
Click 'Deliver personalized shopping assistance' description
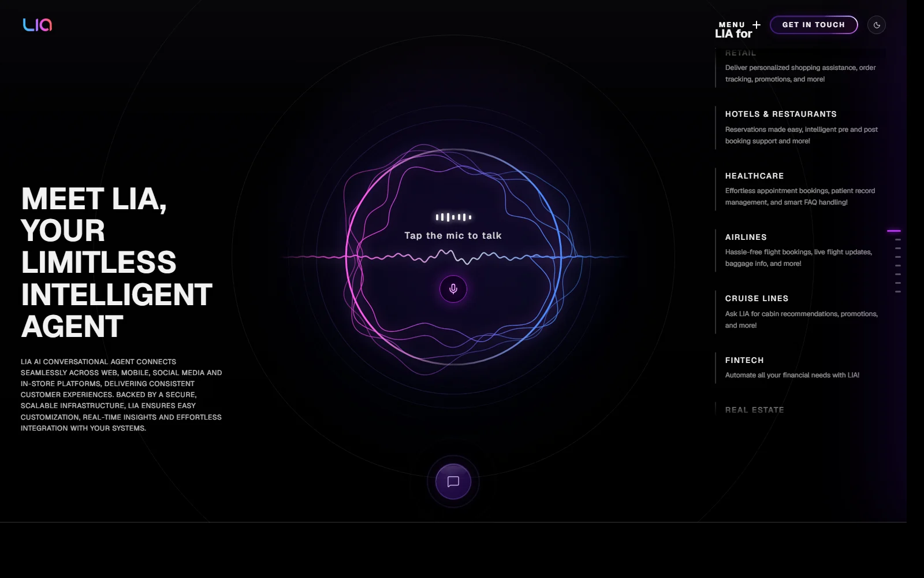pos(800,73)
